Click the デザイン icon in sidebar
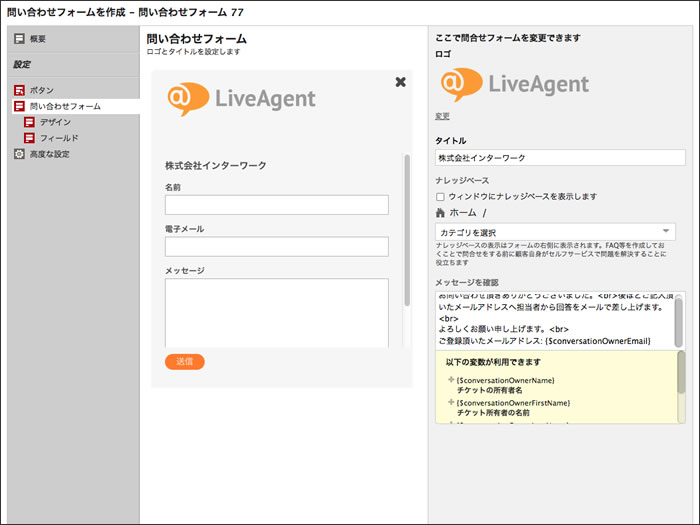 point(29,122)
